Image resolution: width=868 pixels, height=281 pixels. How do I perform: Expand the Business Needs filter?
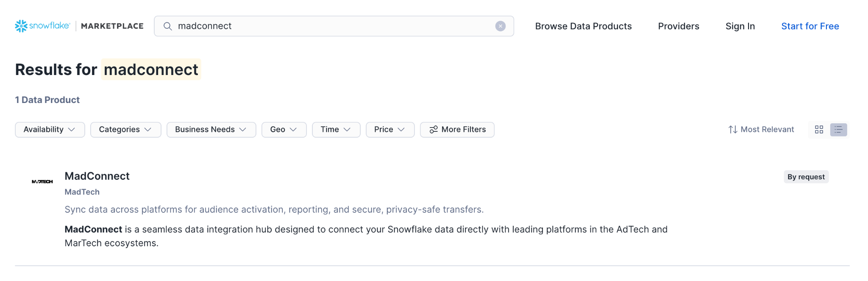pos(211,130)
